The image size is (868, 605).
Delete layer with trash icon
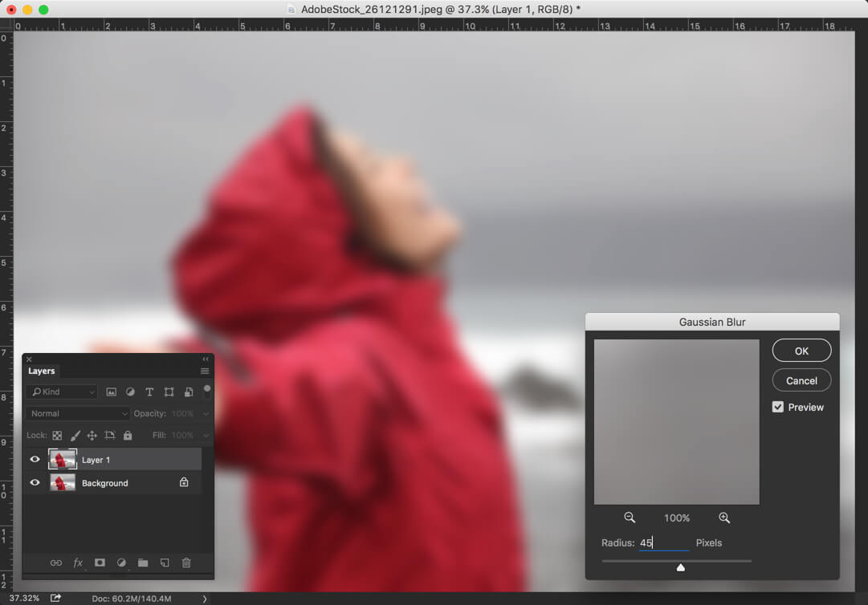coord(186,563)
